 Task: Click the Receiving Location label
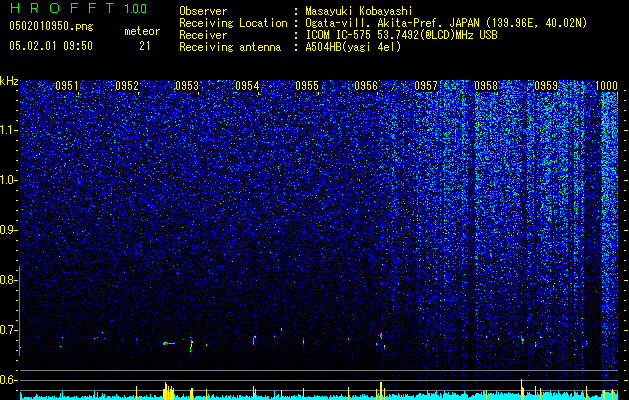click(233, 23)
